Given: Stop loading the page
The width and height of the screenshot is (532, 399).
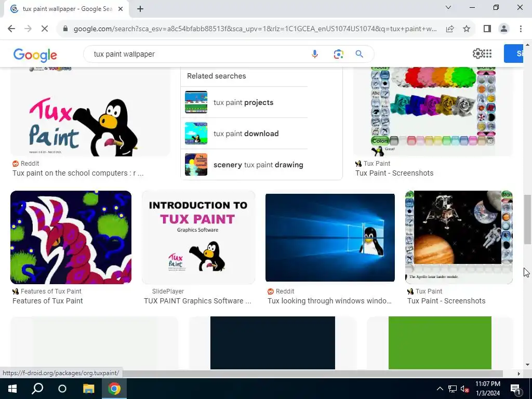Looking at the screenshot, I should [x=45, y=29].
